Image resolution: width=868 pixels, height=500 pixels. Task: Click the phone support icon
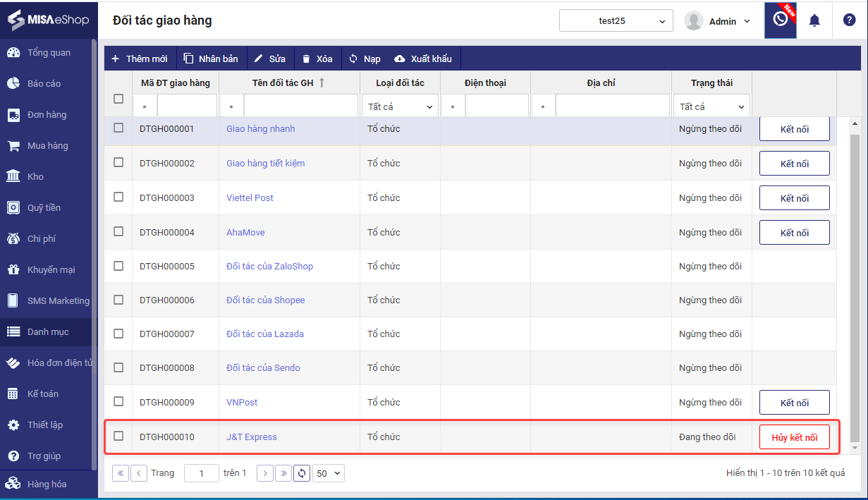coord(780,20)
